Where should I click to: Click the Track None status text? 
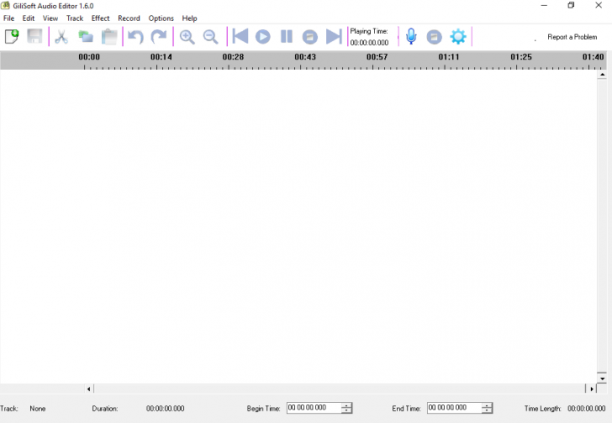coord(37,409)
